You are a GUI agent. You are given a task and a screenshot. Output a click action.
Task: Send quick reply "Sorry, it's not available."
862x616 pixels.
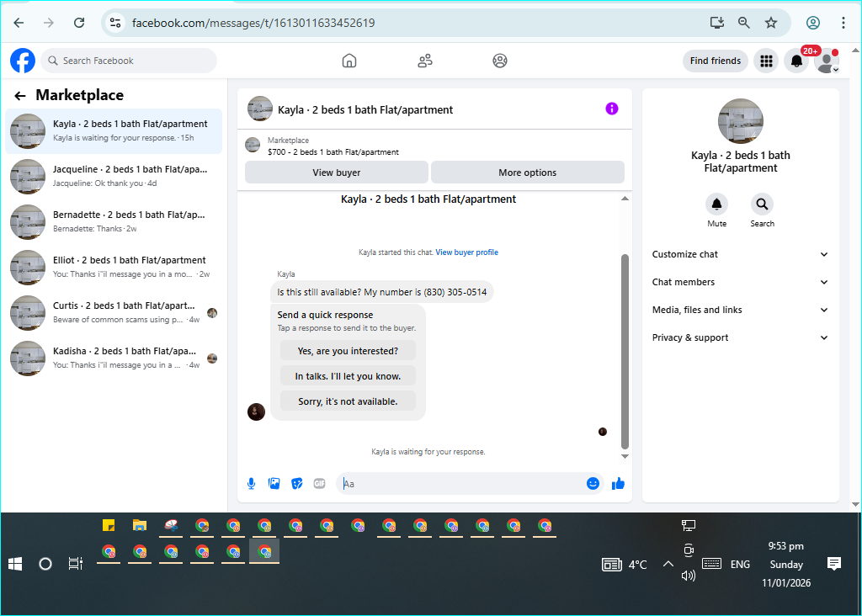click(x=348, y=401)
